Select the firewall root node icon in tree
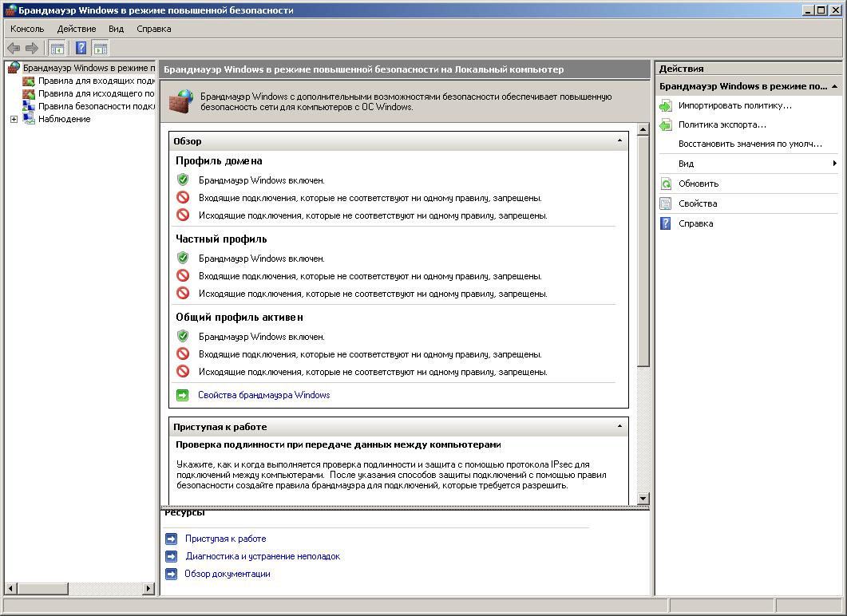The image size is (847, 616). [x=14, y=68]
